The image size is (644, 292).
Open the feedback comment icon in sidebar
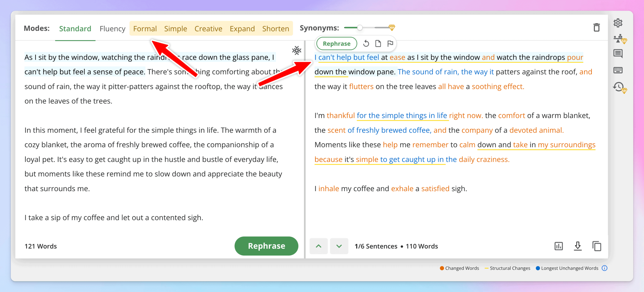point(618,54)
